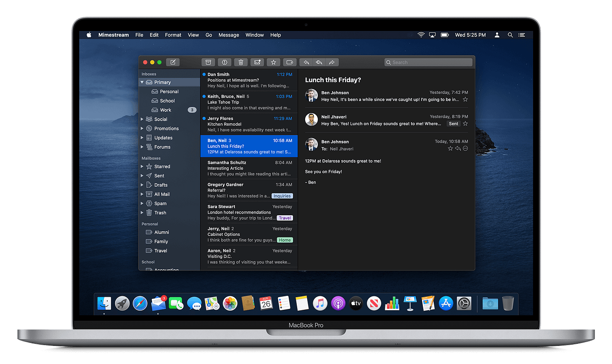Click the Reply All double-arrow in toolbar
This screenshot has height=364, width=612.
point(319,62)
